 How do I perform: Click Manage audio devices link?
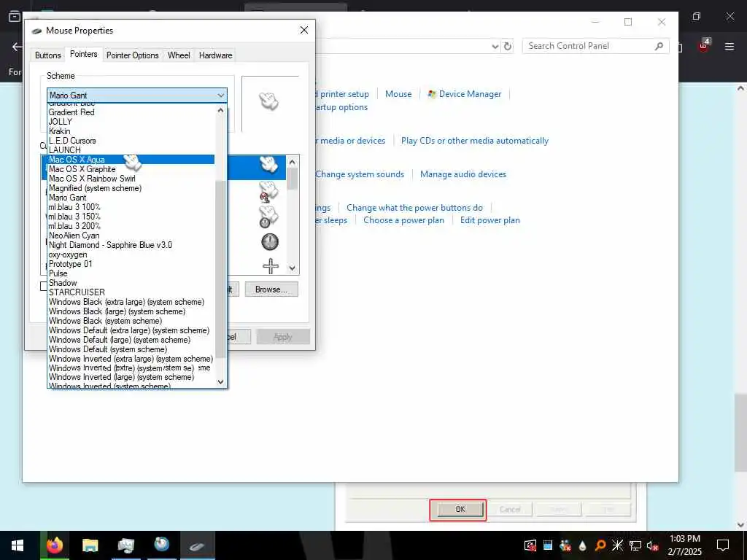tap(463, 174)
